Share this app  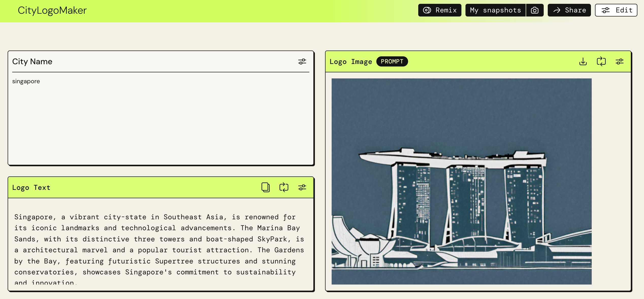pos(569,10)
